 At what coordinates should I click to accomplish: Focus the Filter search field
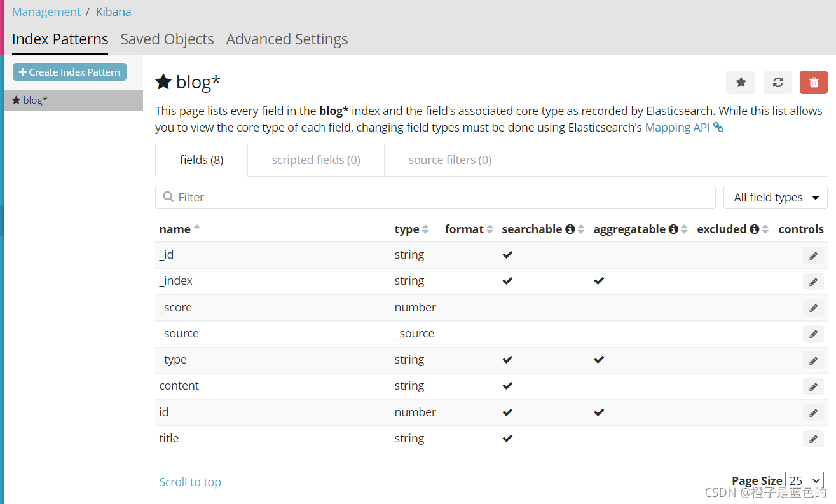point(435,198)
